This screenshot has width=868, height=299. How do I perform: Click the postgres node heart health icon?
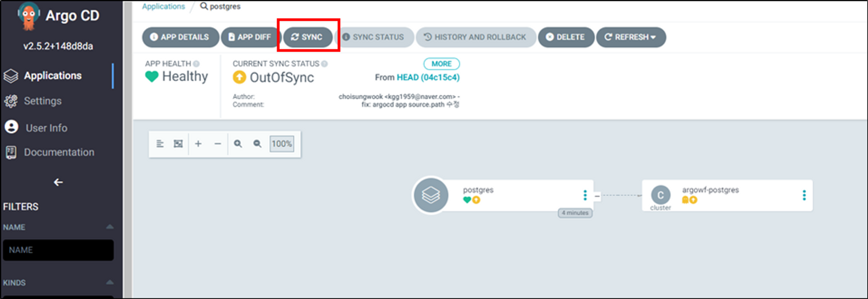point(467,200)
